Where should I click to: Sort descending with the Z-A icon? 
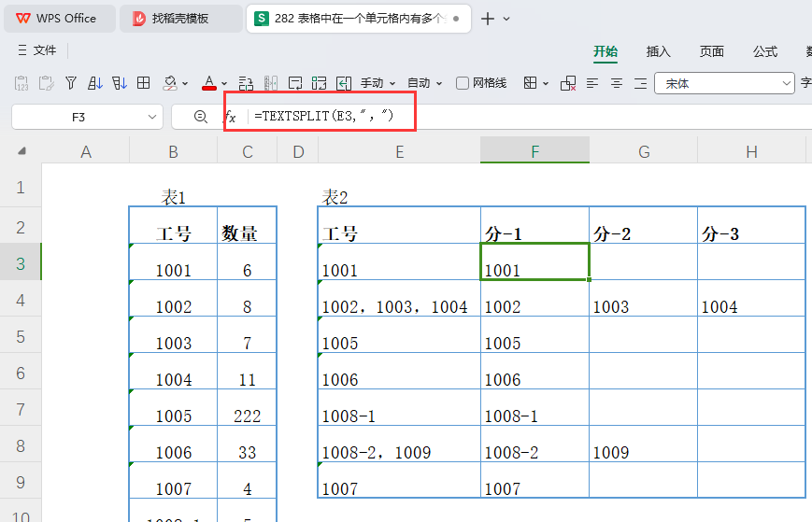[x=120, y=83]
